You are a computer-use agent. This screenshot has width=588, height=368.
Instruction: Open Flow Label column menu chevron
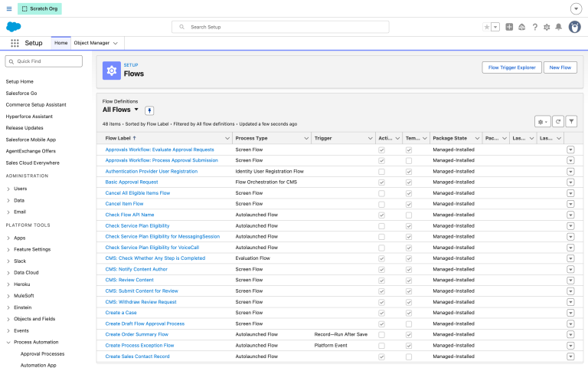coord(227,139)
